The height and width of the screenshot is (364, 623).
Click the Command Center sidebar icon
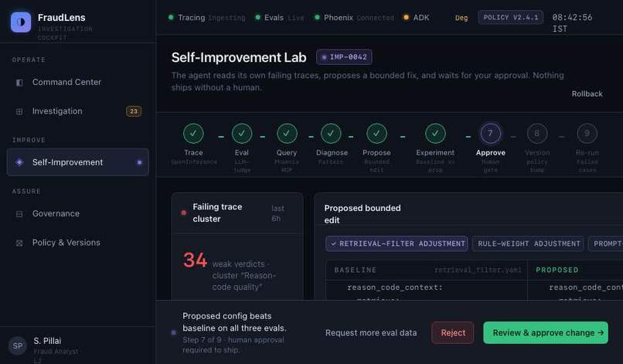click(19, 83)
